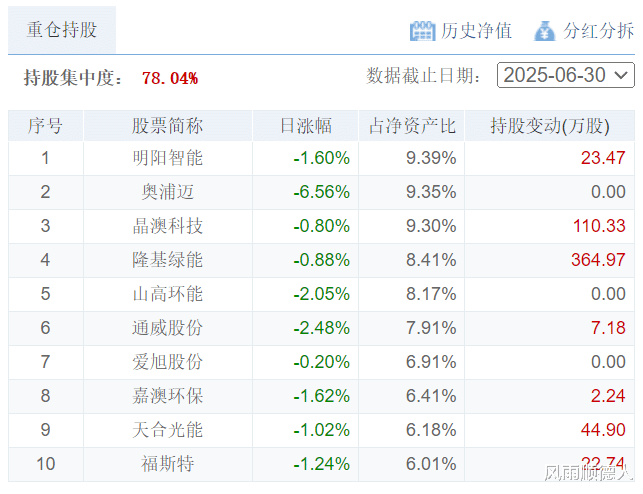Open stock 爱旭股份
The height and width of the screenshot is (494, 643).
pos(167,362)
